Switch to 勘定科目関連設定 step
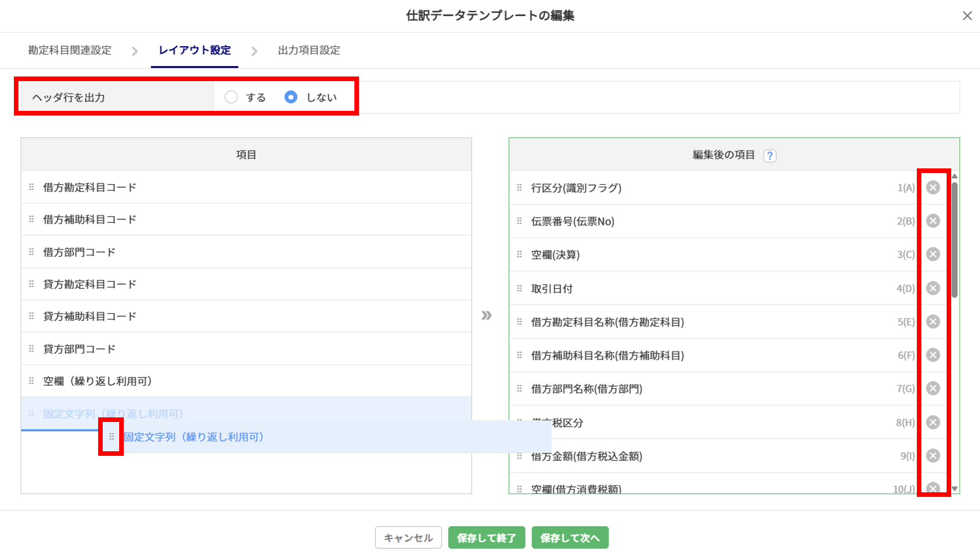Screen dimensions: 980x557 click(x=70, y=50)
